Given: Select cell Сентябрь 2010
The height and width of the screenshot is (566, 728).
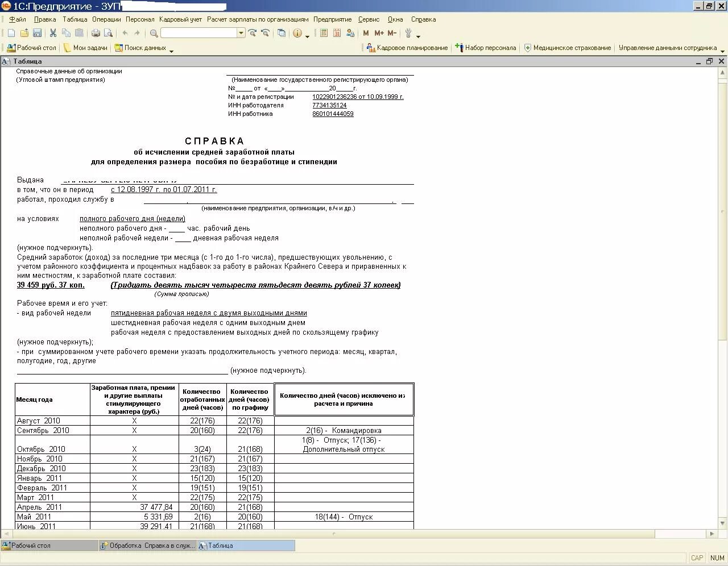Looking at the screenshot, I should [52, 430].
